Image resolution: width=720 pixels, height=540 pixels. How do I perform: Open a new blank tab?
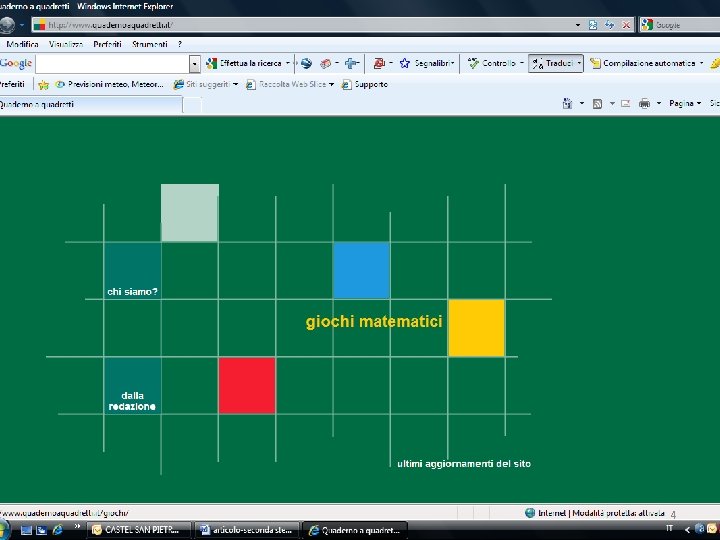pyautogui.click(x=192, y=105)
